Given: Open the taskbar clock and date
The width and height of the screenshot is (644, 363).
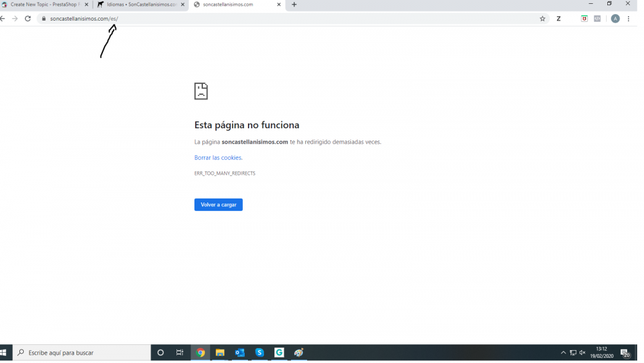Looking at the screenshot, I should point(601,353).
